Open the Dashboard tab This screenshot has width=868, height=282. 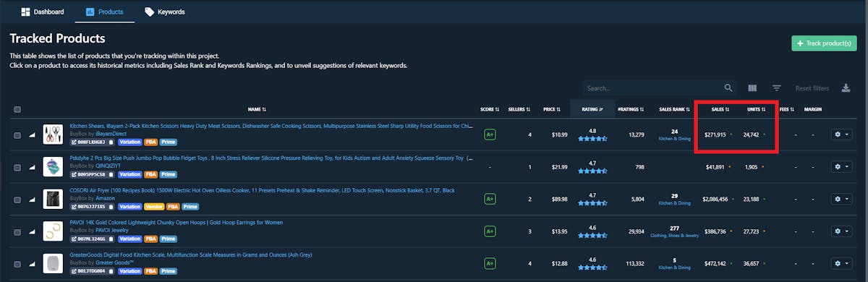[42, 12]
